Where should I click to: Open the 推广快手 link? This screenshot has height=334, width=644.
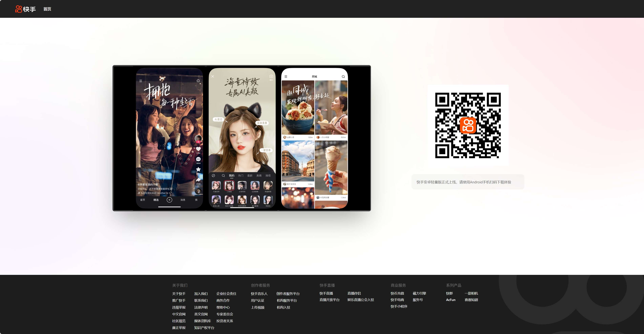pyautogui.click(x=179, y=300)
